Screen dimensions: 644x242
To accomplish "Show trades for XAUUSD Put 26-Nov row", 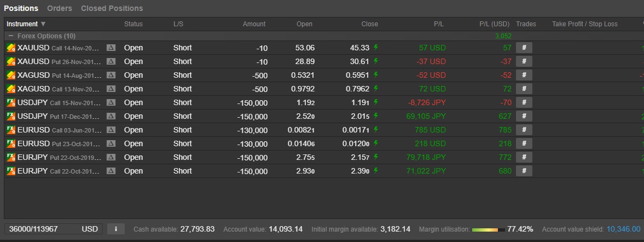I will click(524, 61).
